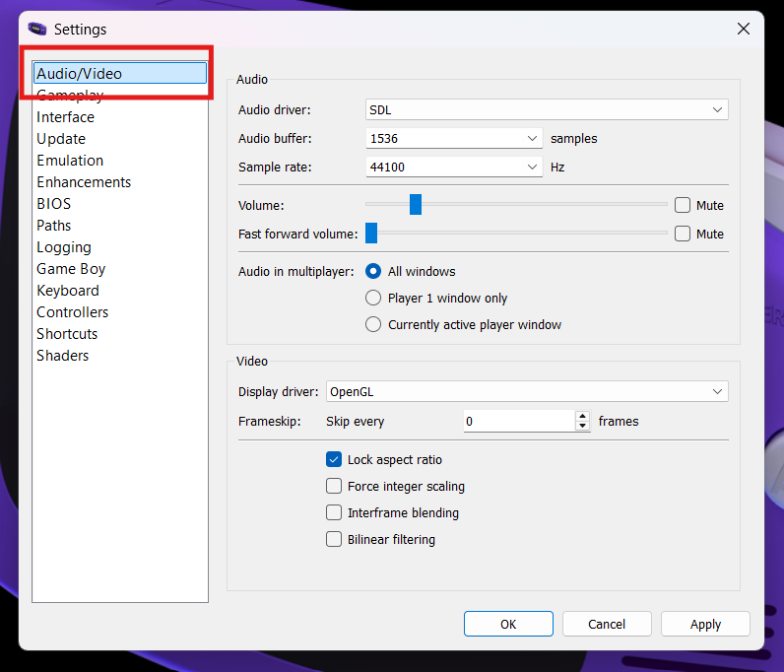Check Mute next to Volume

(683, 205)
